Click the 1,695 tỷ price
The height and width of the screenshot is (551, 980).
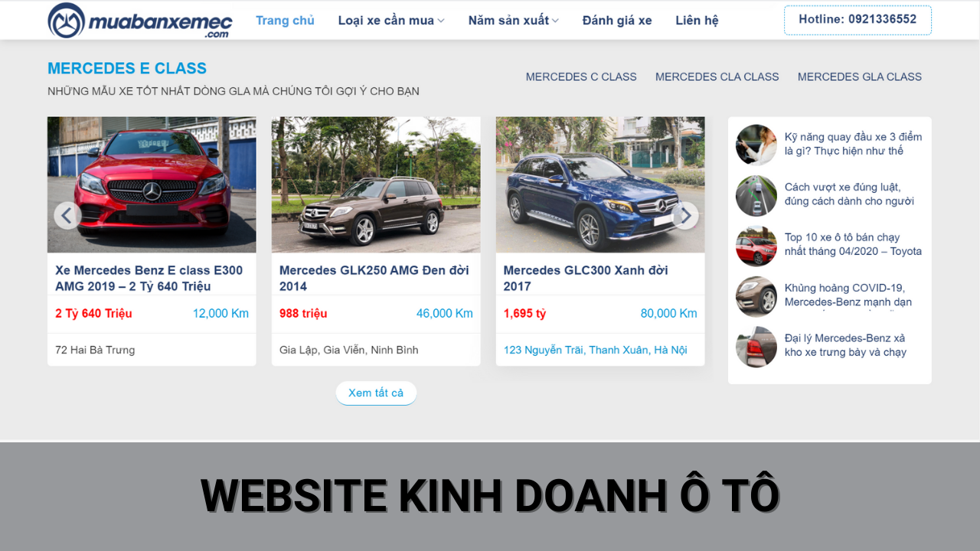(x=524, y=313)
